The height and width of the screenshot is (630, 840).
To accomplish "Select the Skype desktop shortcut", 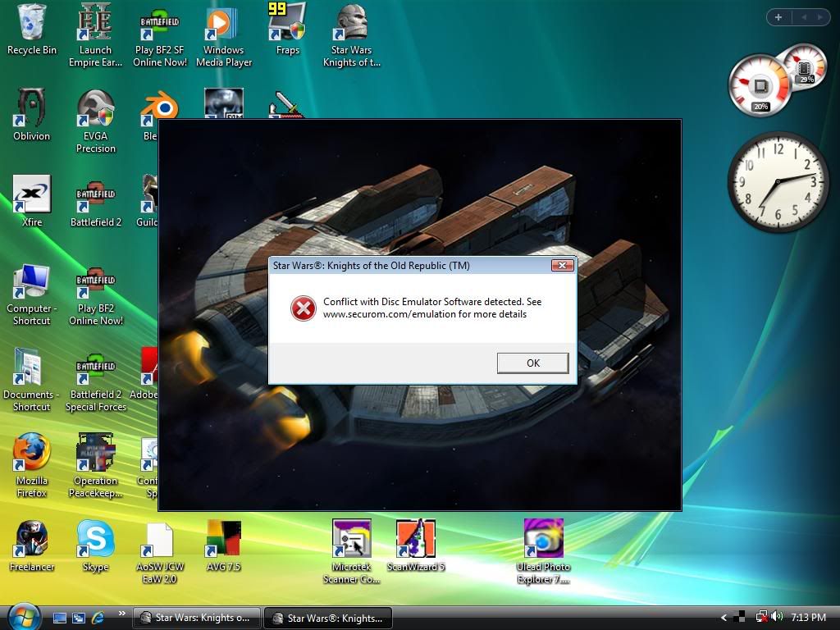I will point(95,546).
